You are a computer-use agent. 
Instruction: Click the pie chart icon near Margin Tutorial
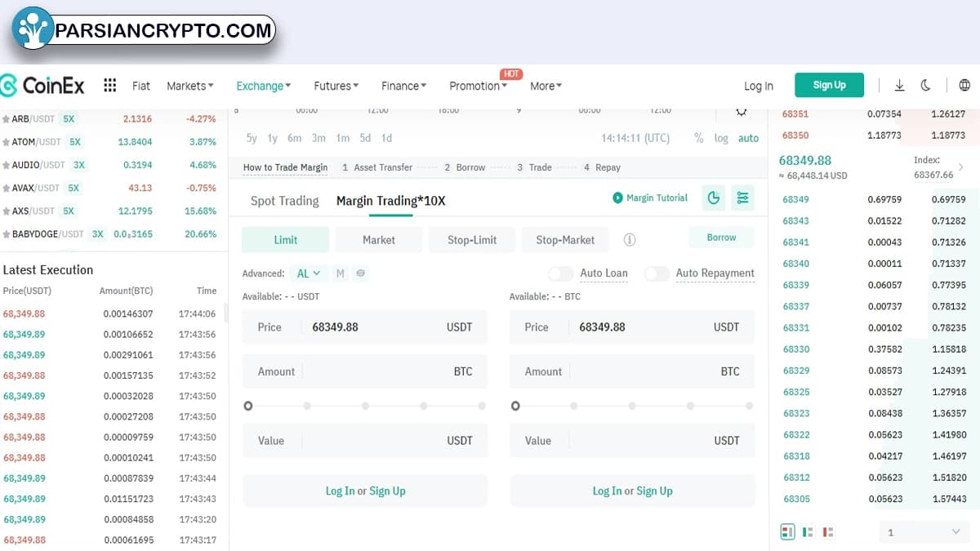(x=714, y=198)
